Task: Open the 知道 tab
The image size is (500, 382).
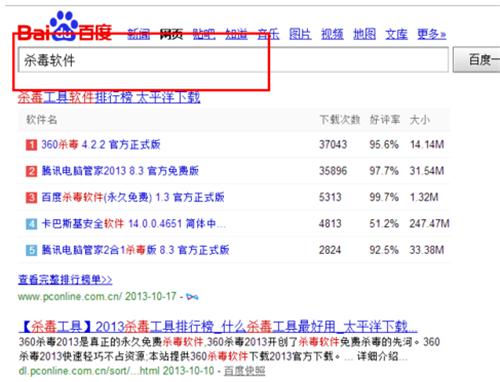Action: [236, 34]
